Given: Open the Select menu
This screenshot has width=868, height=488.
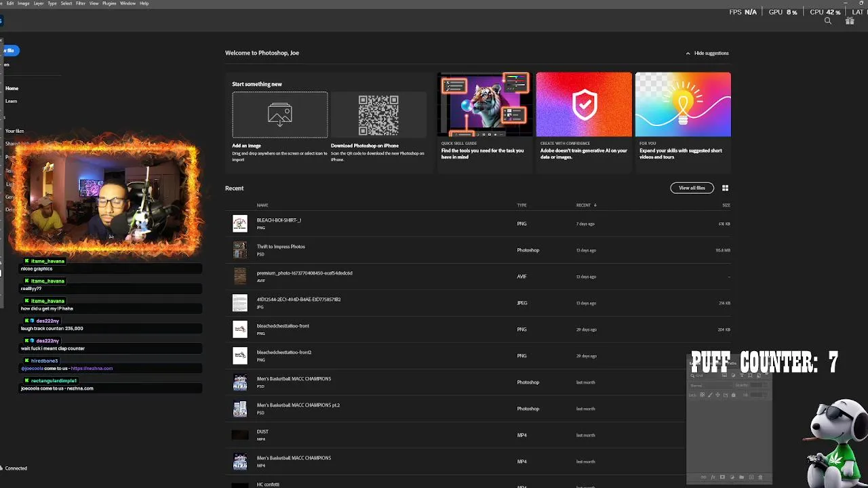Looking at the screenshot, I should [66, 3].
